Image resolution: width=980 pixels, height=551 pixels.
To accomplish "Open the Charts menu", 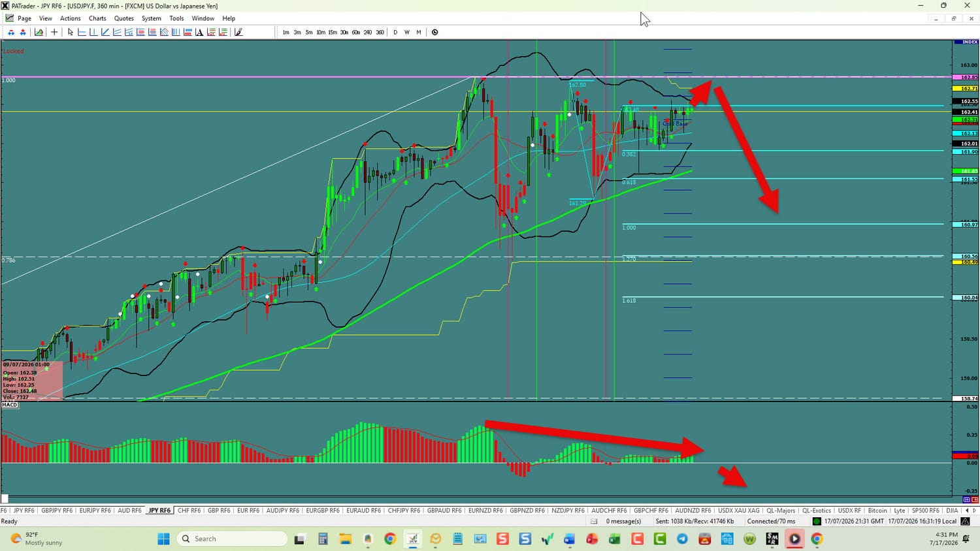I will click(x=97, y=18).
